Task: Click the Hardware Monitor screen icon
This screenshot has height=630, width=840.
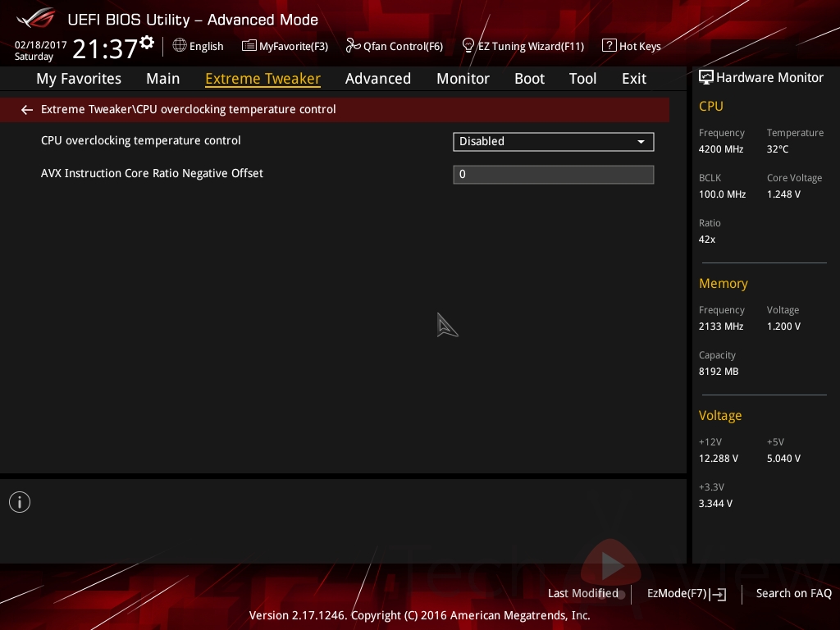Action: pyautogui.click(x=706, y=78)
